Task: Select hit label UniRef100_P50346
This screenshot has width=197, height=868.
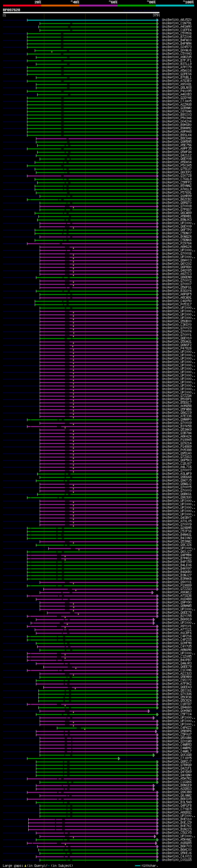Action: coord(176,118)
